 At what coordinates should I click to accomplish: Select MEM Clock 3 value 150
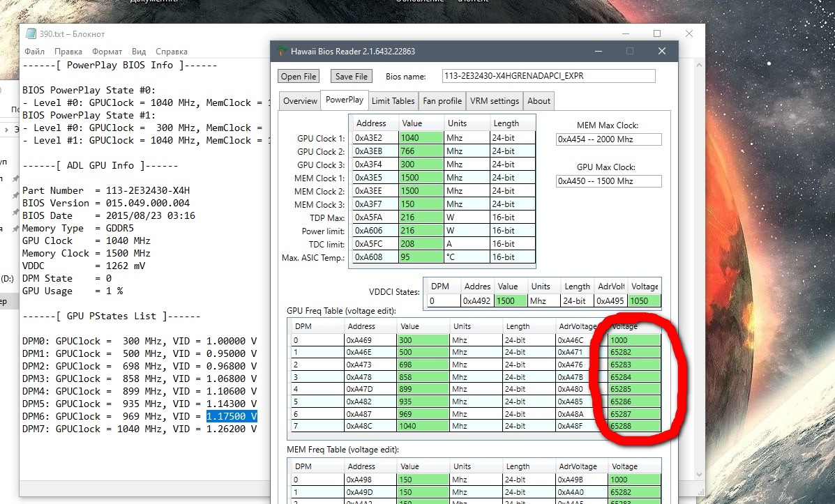pyautogui.click(x=421, y=204)
